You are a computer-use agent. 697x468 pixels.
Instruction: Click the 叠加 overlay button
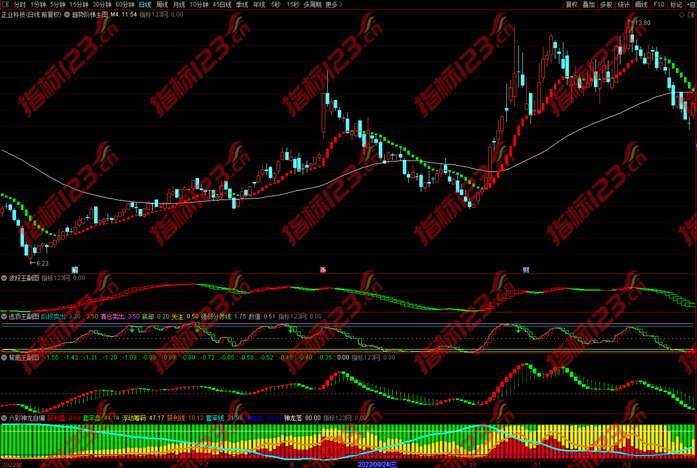point(589,4)
